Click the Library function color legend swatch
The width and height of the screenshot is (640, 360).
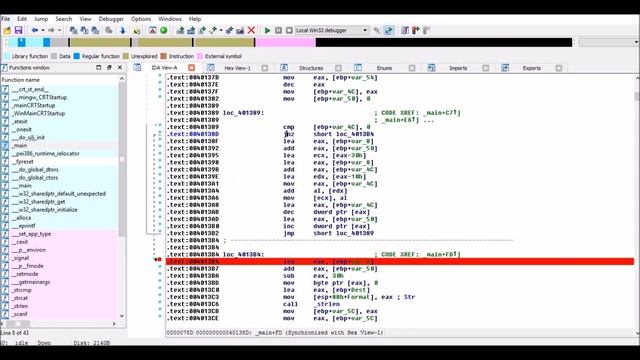pos(7,56)
